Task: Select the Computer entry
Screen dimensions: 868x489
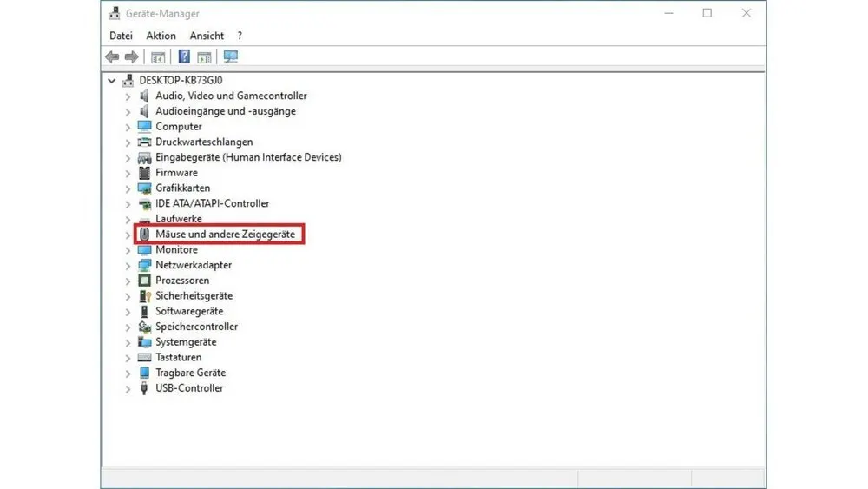Action: point(178,127)
